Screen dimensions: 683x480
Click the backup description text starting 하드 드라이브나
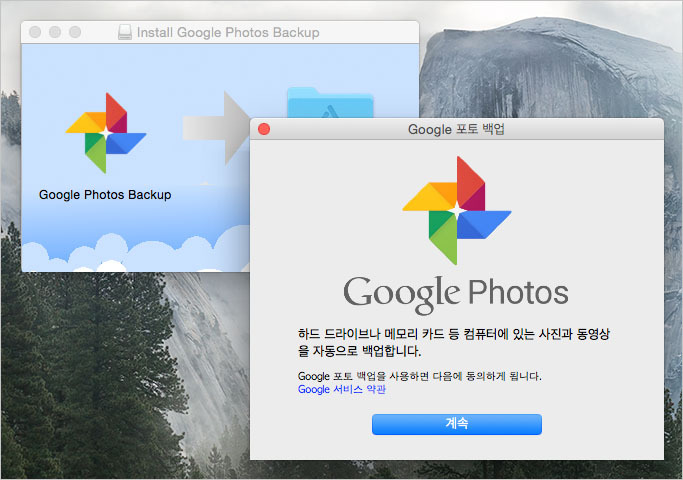(453, 342)
